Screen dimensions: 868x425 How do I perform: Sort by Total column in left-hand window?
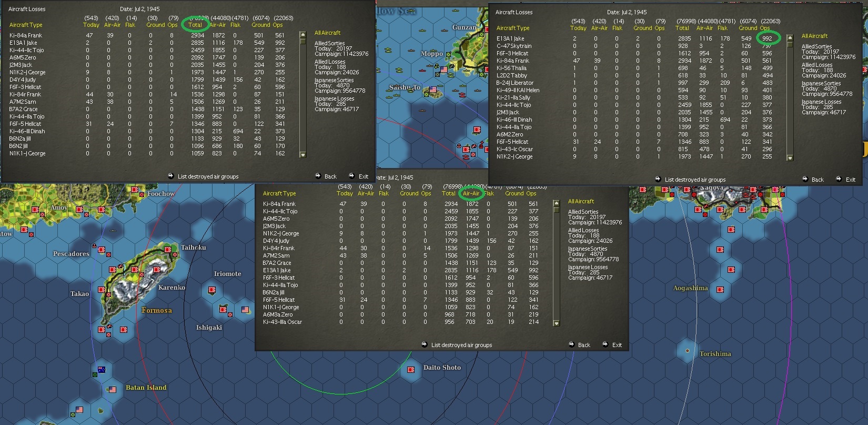195,25
